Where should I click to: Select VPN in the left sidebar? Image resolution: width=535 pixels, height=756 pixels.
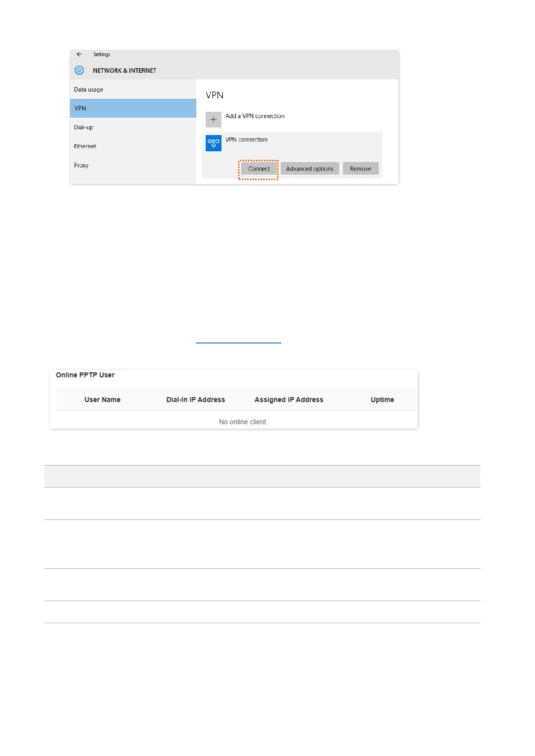tap(80, 108)
